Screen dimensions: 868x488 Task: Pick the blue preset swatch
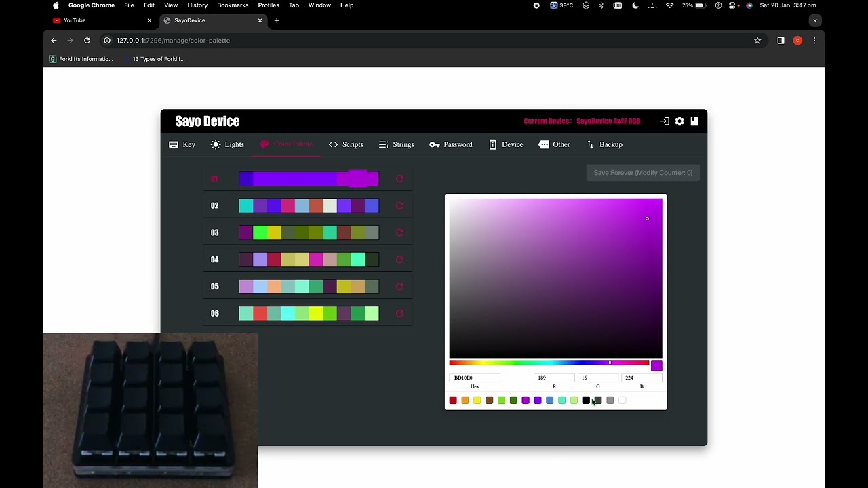(x=550, y=401)
